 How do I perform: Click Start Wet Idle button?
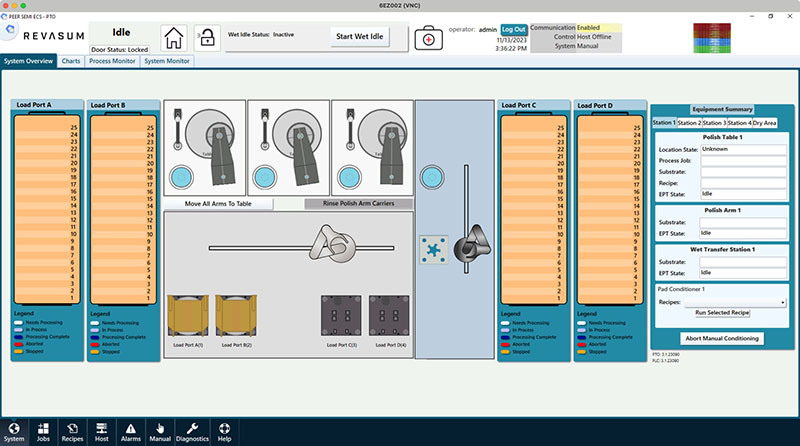[360, 37]
